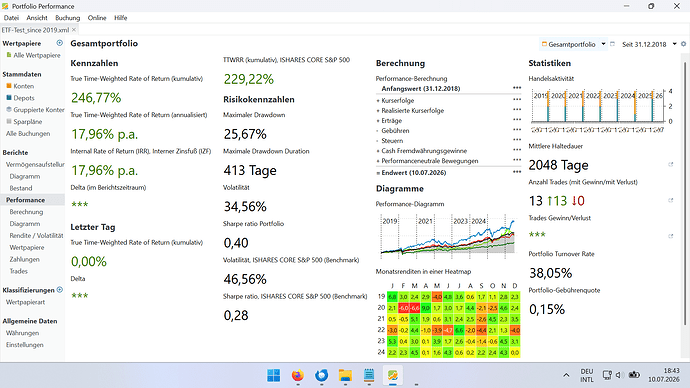Click the vertical scrollbar of the dashboard
The width and height of the screenshot is (690, 388).
tap(685, 194)
